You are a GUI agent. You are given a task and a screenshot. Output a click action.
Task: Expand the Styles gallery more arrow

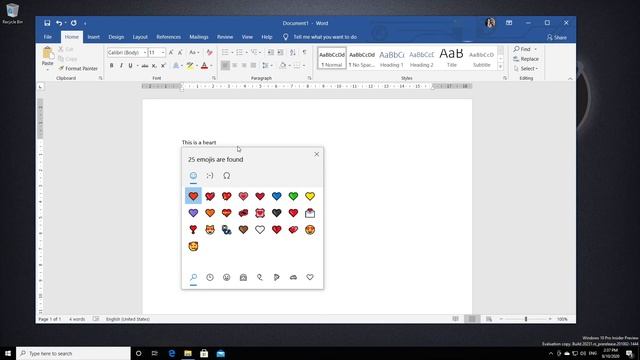(500, 67)
